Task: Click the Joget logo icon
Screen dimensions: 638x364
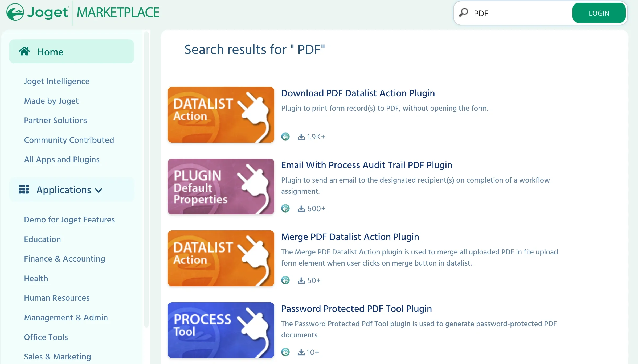Action: [x=15, y=12]
